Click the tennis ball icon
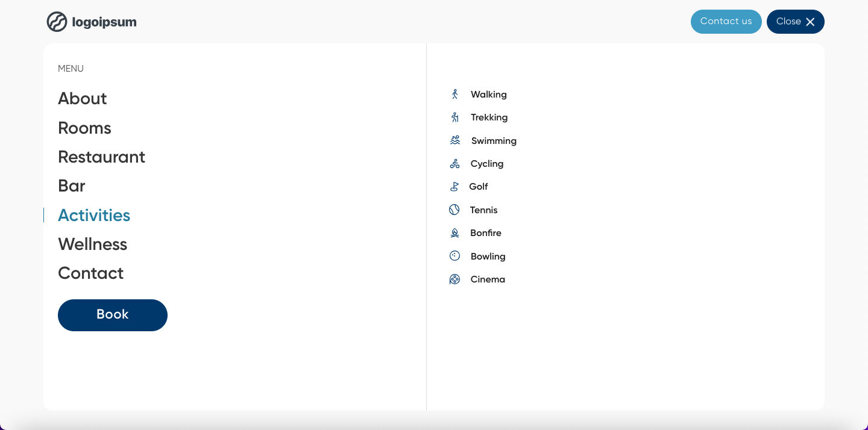 tap(454, 210)
